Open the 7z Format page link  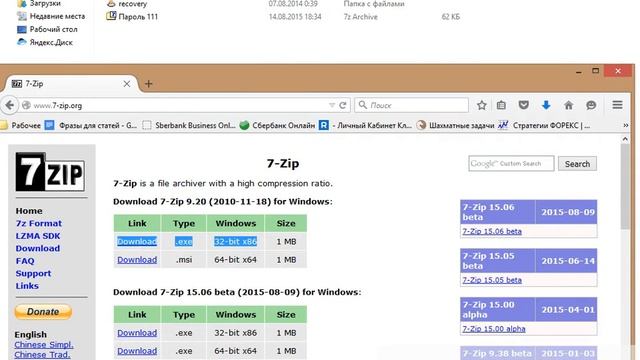coord(39,223)
